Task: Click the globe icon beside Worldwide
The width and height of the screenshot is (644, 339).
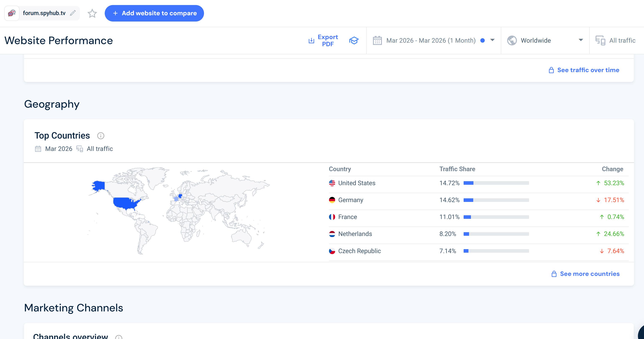Action: coord(512,41)
